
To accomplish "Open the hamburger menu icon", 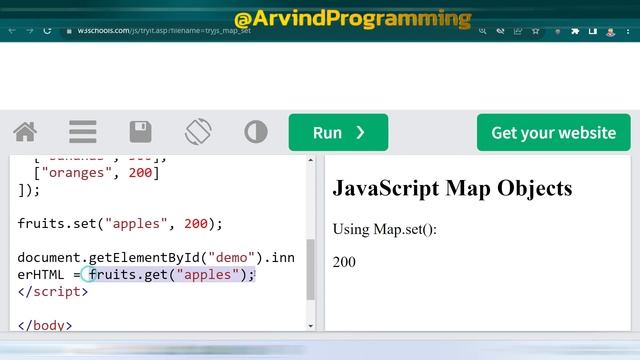I will 82,132.
